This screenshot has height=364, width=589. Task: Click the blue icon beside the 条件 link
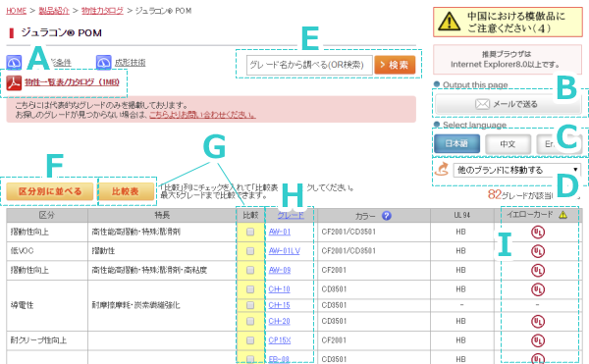click(14, 62)
